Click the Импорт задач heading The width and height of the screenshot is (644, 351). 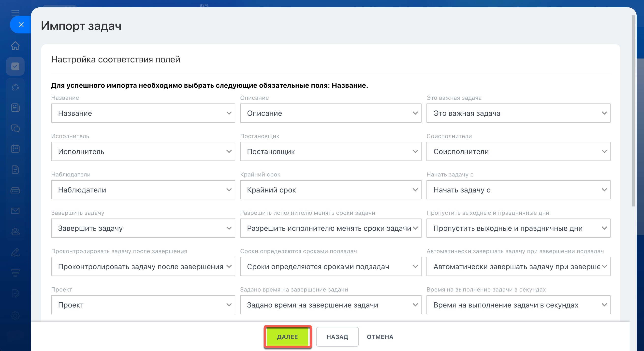pyautogui.click(x=81, y=26)
